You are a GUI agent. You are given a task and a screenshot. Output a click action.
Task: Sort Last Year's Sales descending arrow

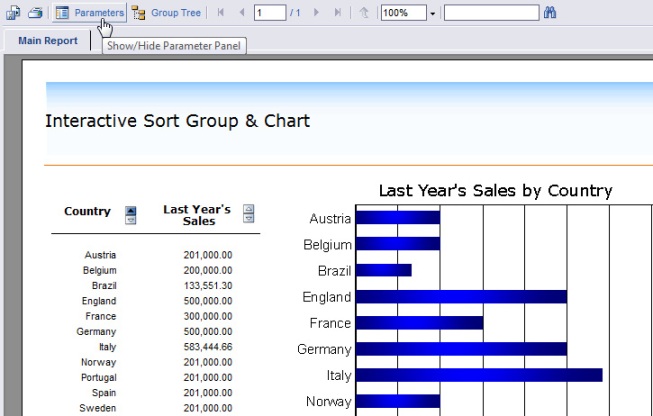point(249,218)
